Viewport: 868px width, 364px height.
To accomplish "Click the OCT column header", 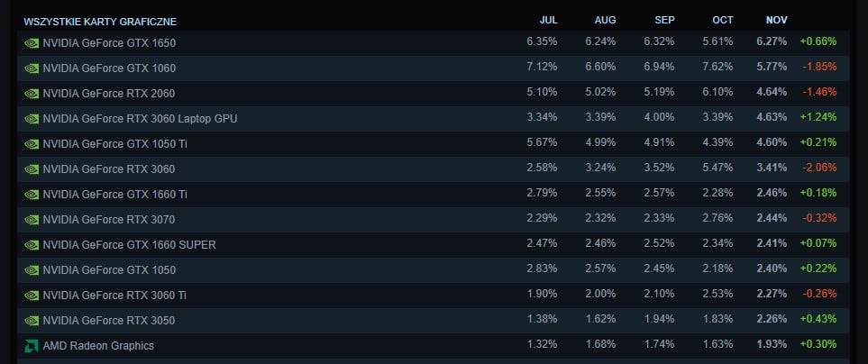I will 723,20.
